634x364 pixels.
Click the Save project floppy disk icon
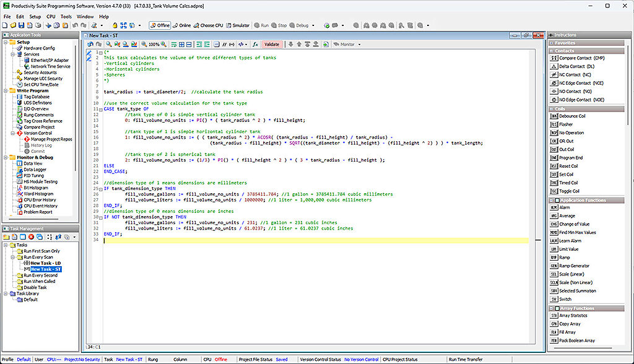[x=22, y=25]
